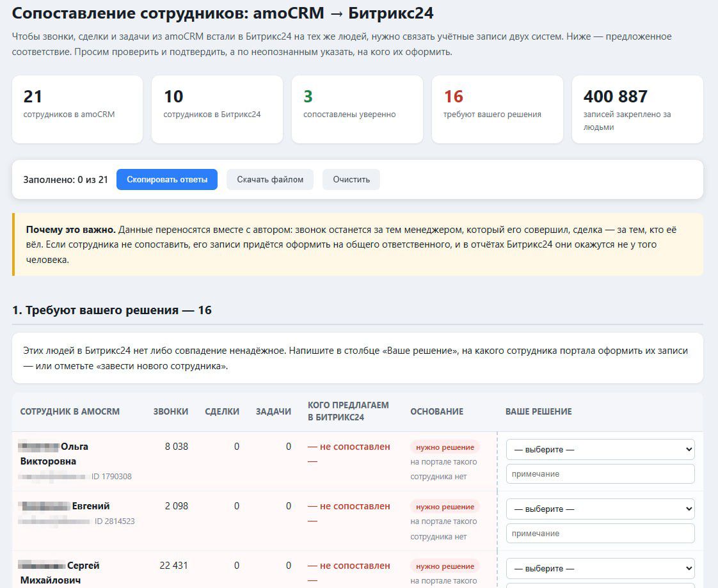Focus the примечание field for Ольга Викторовна
Screen dimensions: 718x588
point(600,474)
